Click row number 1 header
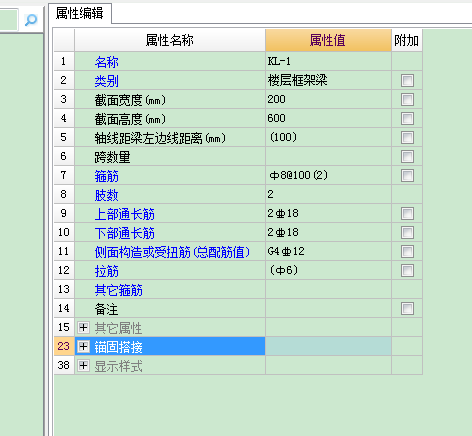This screenshot has height=436, width=472. point(64,61)
